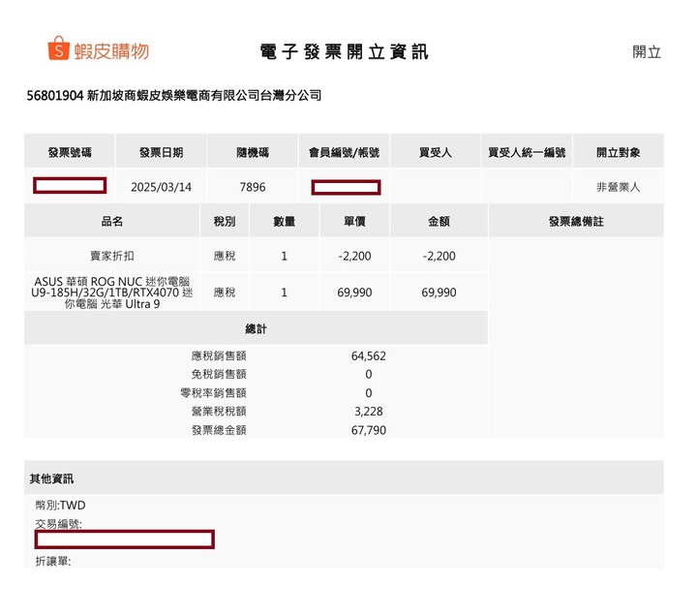
Task: Click the 金額 column header
Action: [x=439, y=221]
